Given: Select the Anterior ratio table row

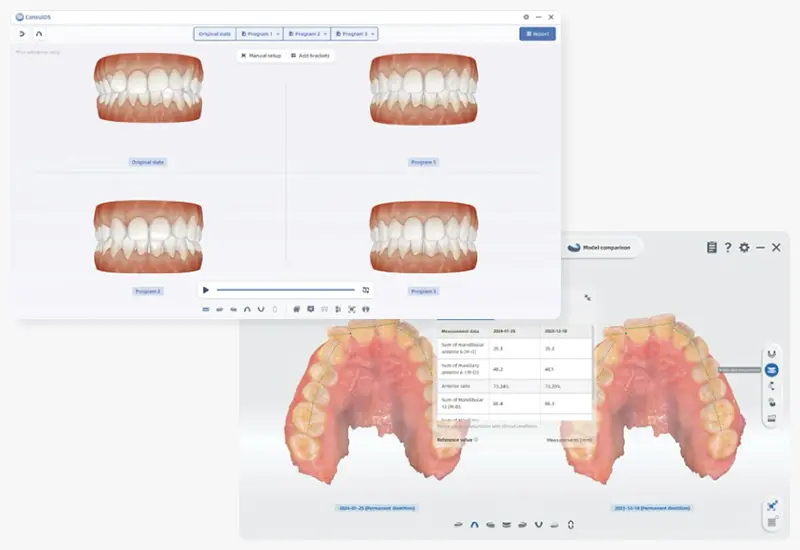Looking at the screenshot, I should 514,386.
